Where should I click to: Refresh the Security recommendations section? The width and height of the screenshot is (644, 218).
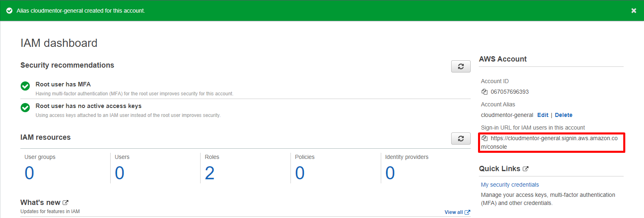pyautogui.click(x=461, y=66)
